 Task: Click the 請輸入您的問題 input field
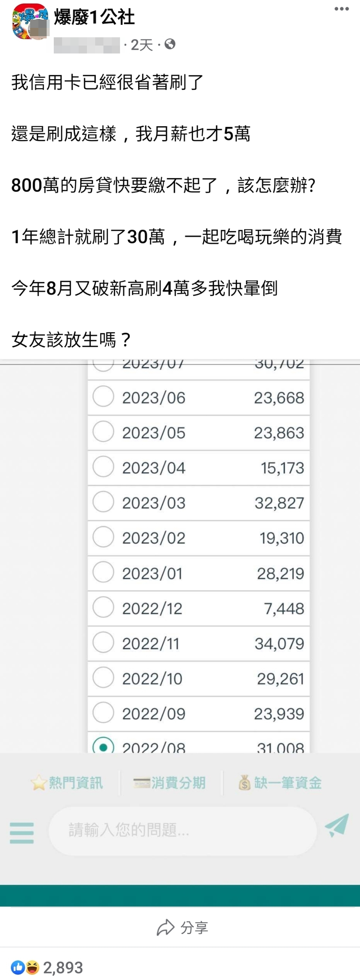pyautogui.click(x=182, y=830)
